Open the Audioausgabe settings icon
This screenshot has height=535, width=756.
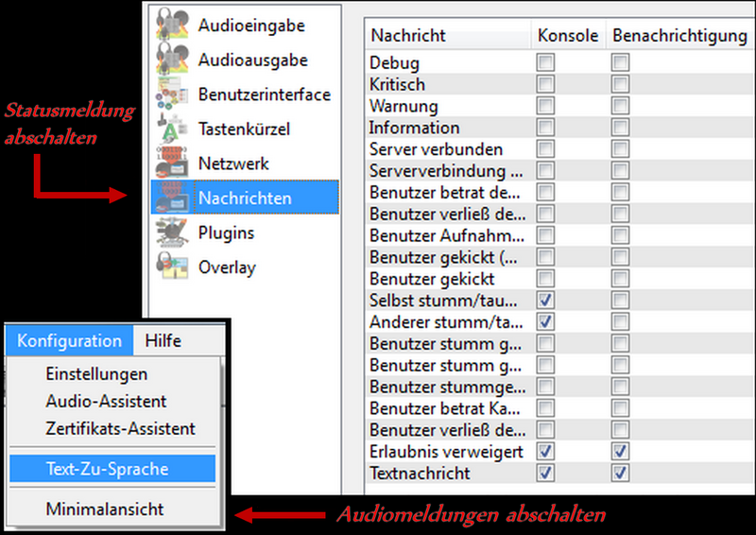[x=172, y=59]
